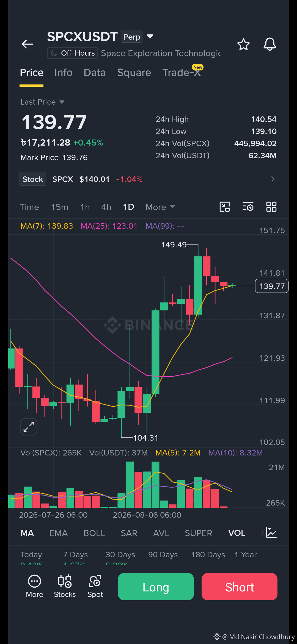Tap the MA(7): 139.83 label
Viewport: 297px width, 644px height.
47,226
